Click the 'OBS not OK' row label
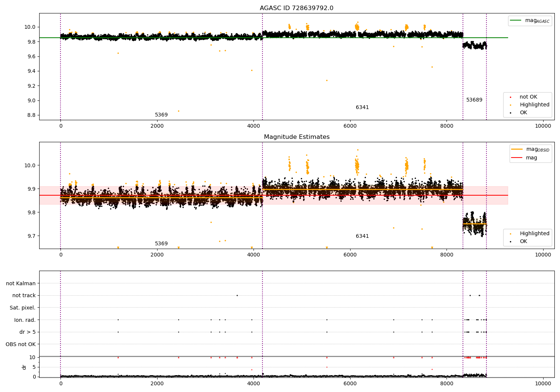The height and width of the screenshot is (392, 560). click(21, 344)
